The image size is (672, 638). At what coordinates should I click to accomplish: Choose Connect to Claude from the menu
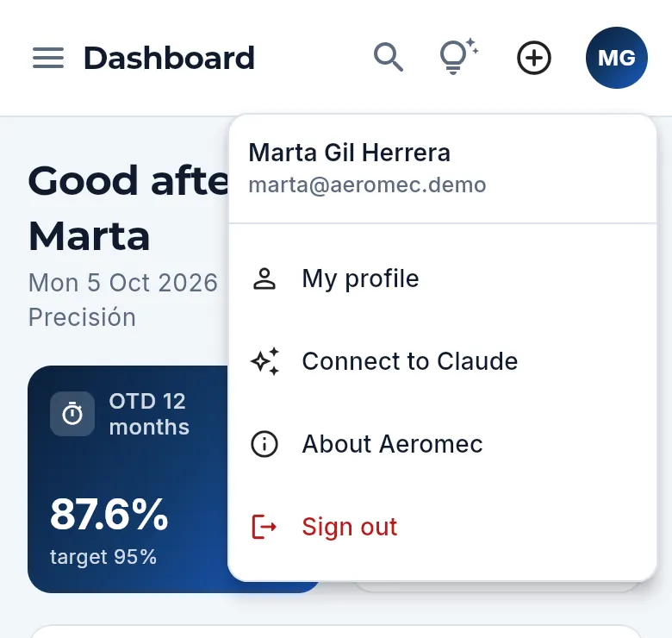coord(442,361)
